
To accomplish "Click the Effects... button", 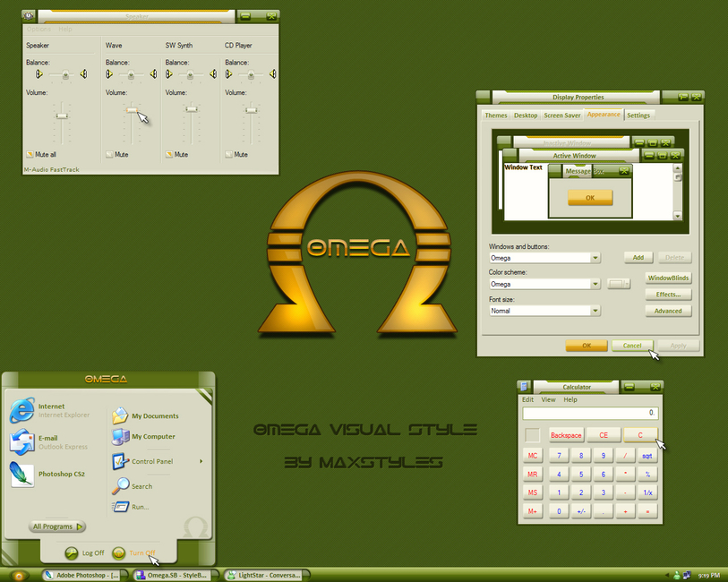I will (x=668, y=295).
